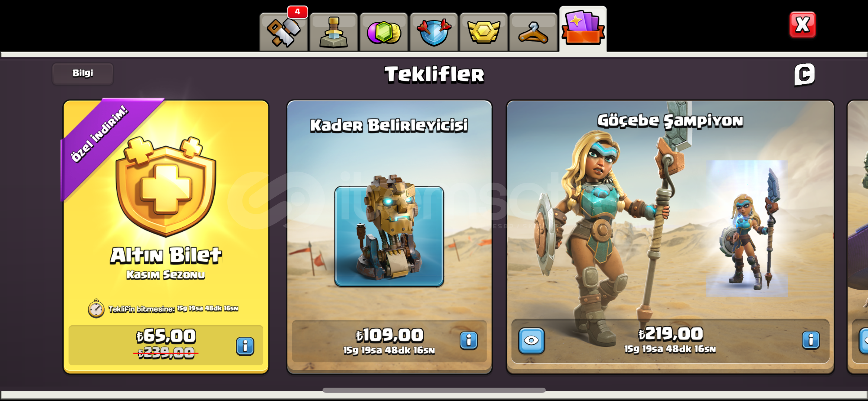Open info for Altın Bilet offer
This screenshot has height=401, width=868.
245,346
